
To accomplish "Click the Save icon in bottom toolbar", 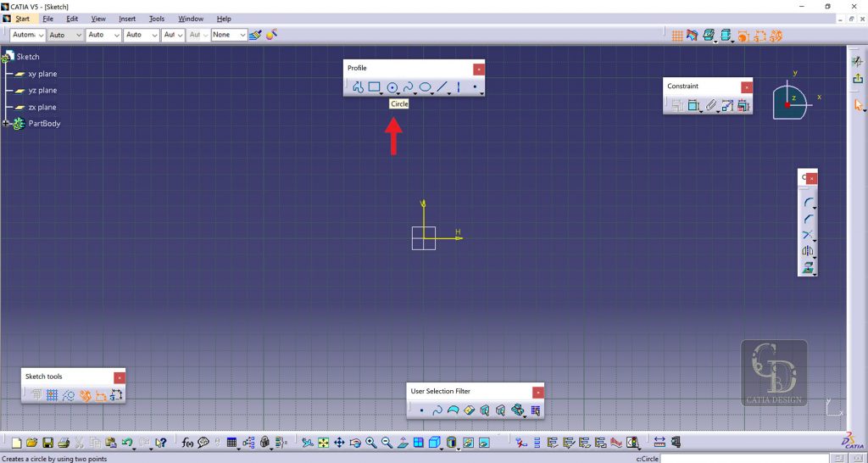I will click(x=48, y=443).
